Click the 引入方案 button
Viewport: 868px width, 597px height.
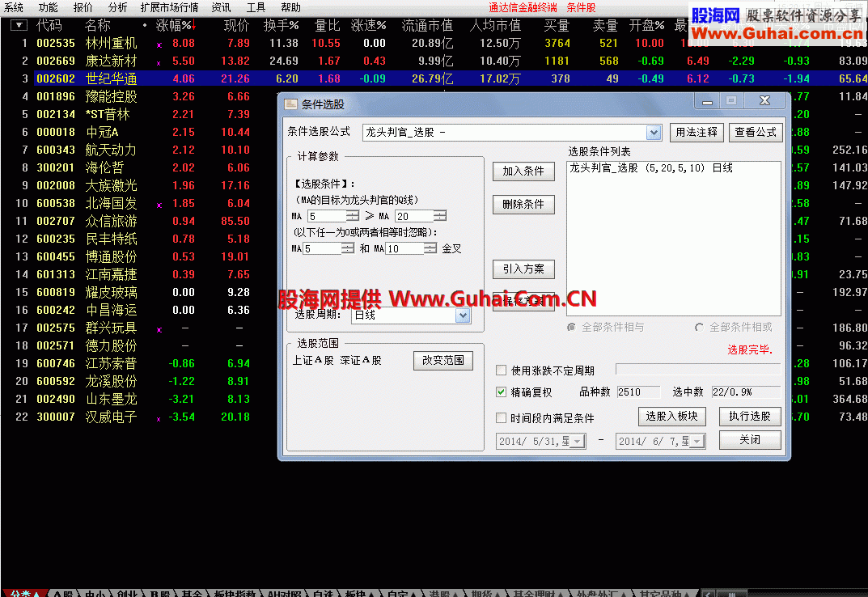click(x=523, y=269)
